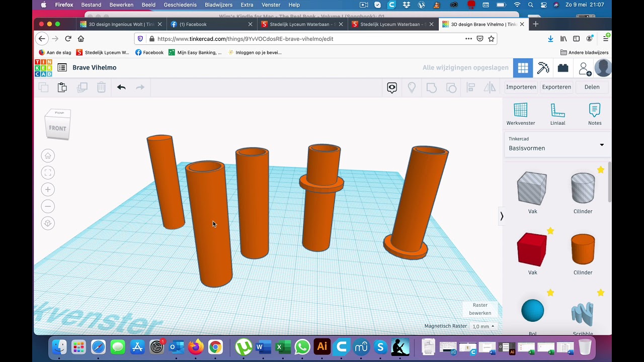Click the duplicate icon in the toolbar
Image resolution: width=644 pixels, height=362 pixels.
[x=82, y=87]
